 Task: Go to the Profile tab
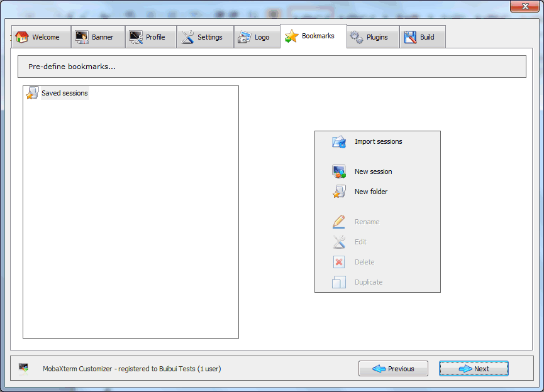coord(151,36)
